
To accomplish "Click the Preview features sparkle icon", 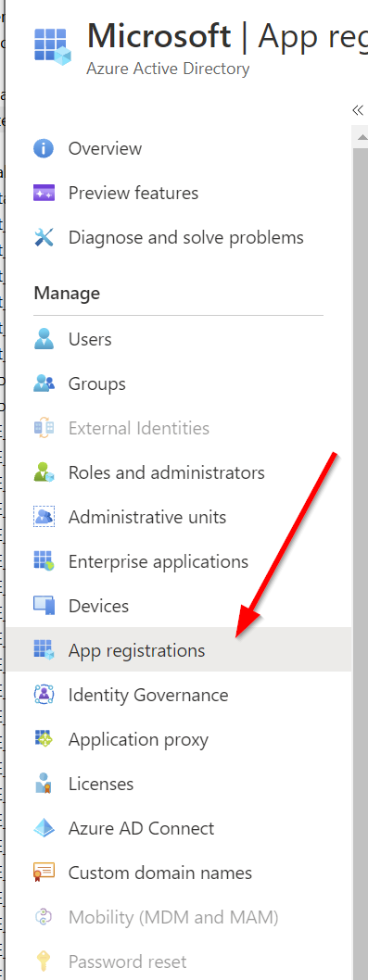I will coord(44,193).
